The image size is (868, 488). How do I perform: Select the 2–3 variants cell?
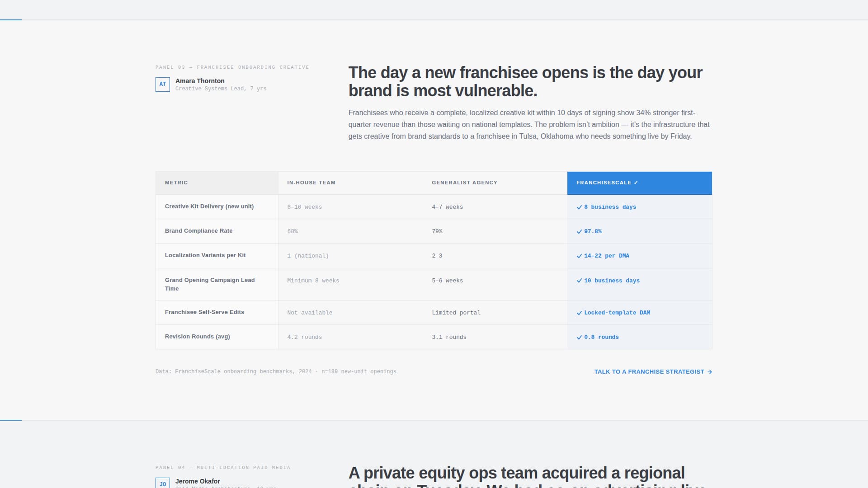tap(495, 256)
